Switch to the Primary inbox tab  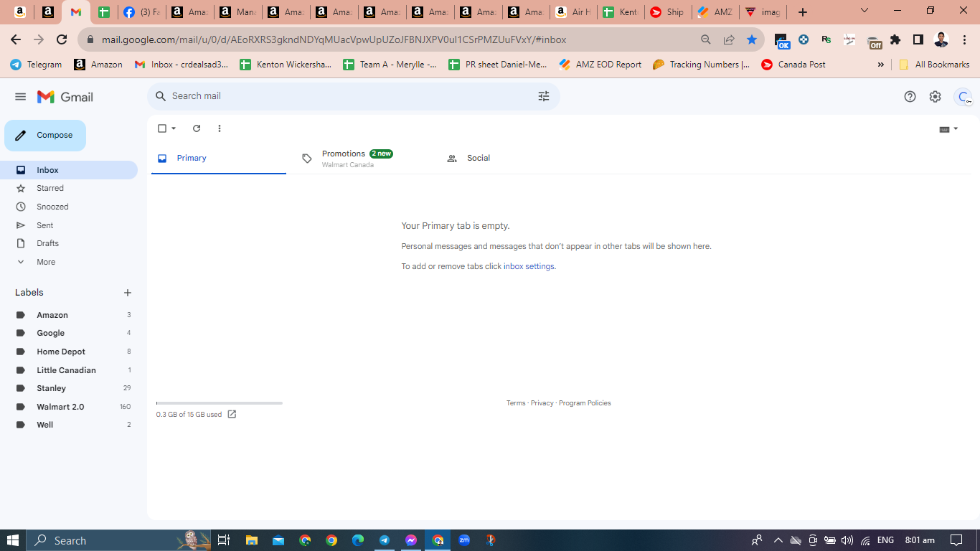(219, 158)
